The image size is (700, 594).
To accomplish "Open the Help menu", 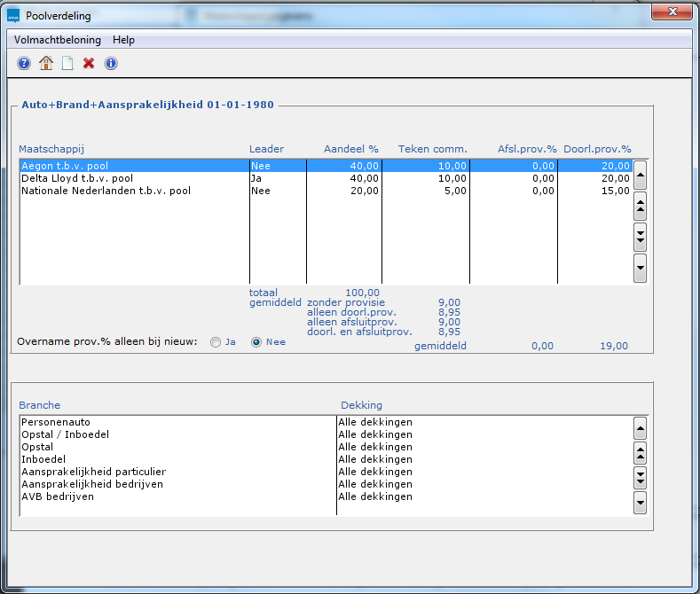I will coord(123,40).
